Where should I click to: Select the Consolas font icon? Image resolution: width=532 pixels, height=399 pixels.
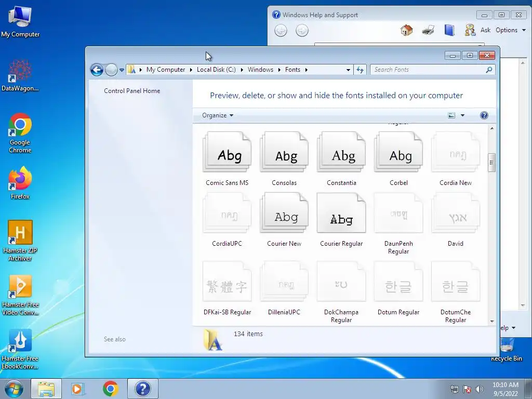click(284, 152)
